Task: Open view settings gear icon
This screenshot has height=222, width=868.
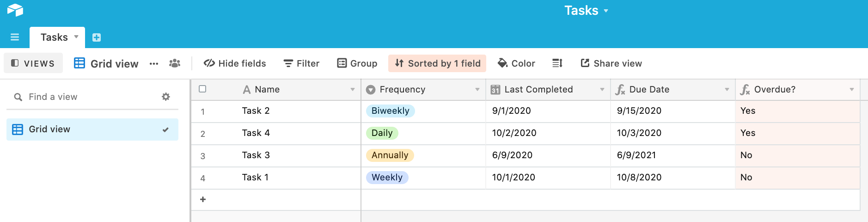Action: pyautogui.click(x=166, y=97)
